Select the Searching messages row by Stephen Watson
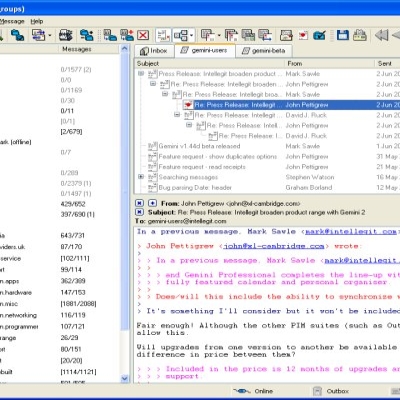The width and height of the screenshot is (400, 400). (x=267, y=177)
